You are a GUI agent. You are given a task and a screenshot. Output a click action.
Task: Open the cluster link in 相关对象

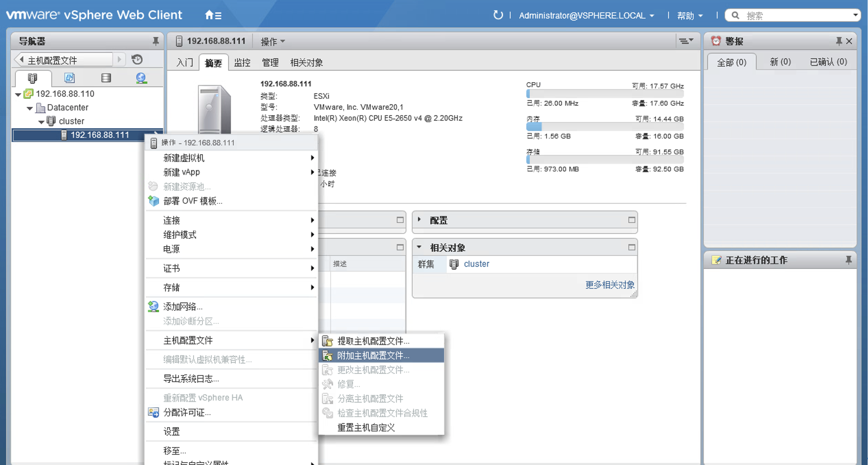click(x=476, y=264)
